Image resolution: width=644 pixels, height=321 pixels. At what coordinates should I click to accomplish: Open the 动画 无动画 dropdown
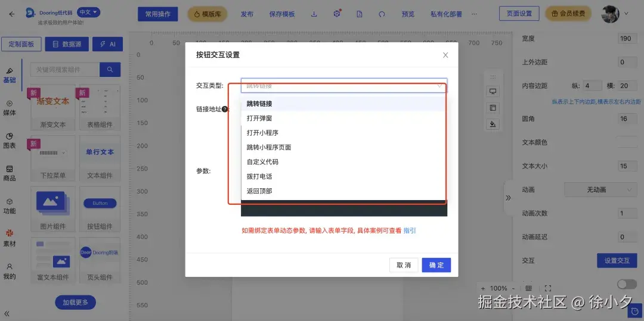(x=600, y=190)
